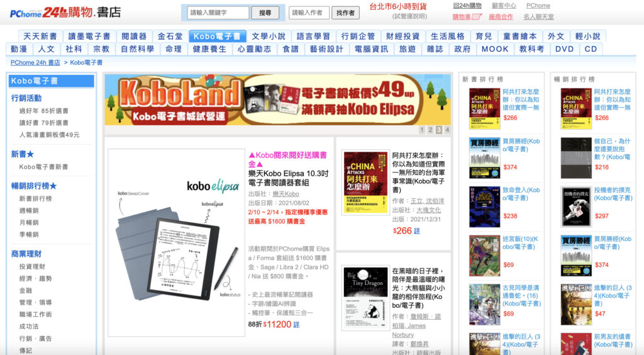Switch to the 閱讀器 tab

pyautogui.click(x=134, y=36)
